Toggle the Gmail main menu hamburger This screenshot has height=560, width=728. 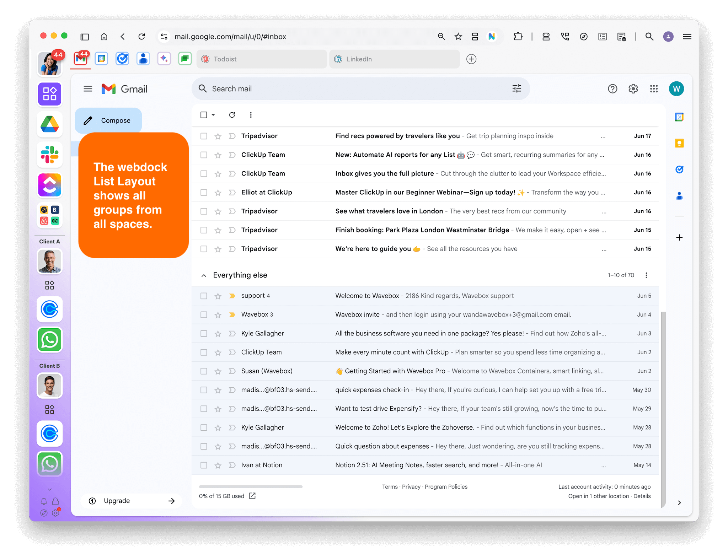[x=88, y=89]
